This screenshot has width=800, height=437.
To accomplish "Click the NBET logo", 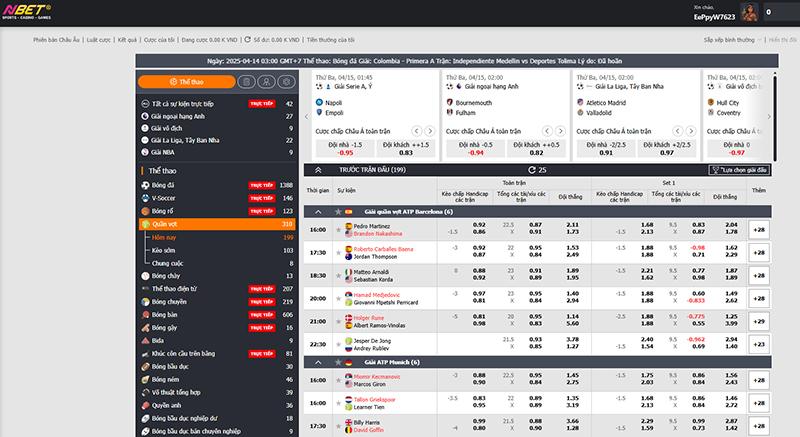I will click(27, 11).
